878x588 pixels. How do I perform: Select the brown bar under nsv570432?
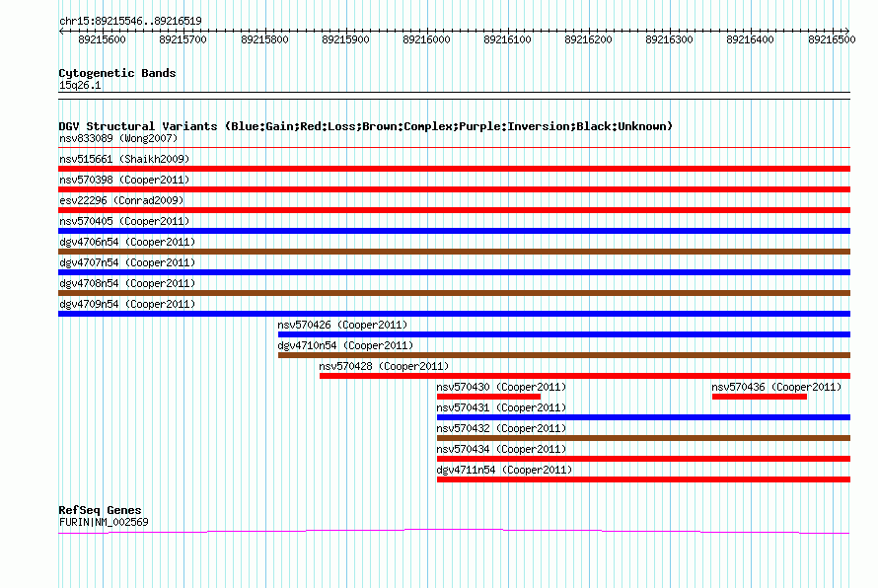point(643,438)
